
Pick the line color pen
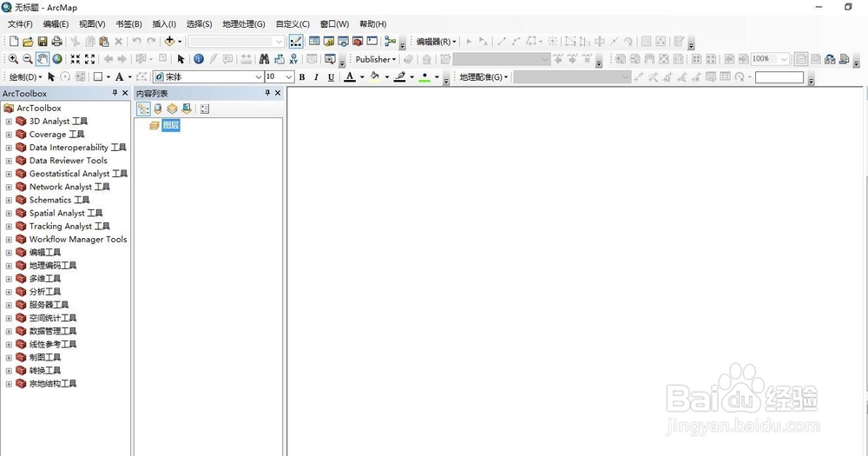pyautogui.click(x=399, y=77)
